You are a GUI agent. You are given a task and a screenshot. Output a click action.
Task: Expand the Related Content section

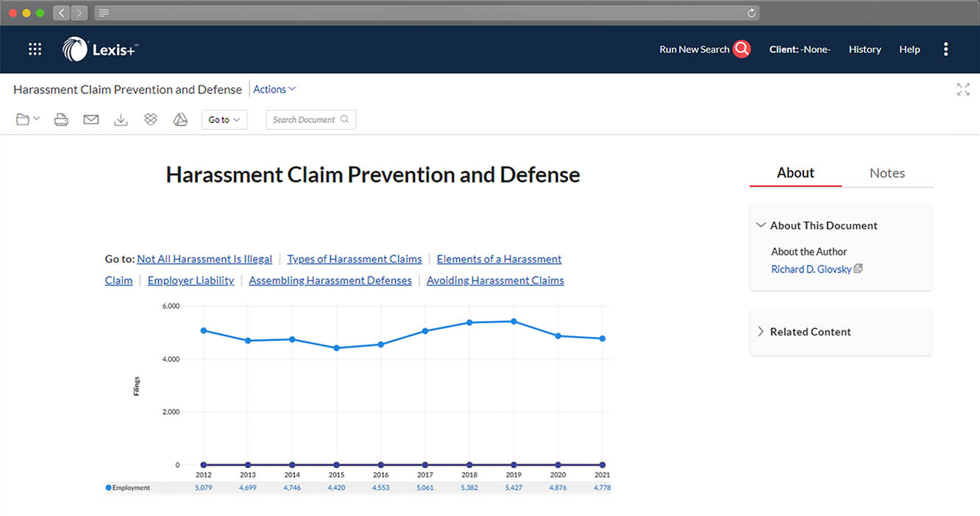click(x=761, y=332)
